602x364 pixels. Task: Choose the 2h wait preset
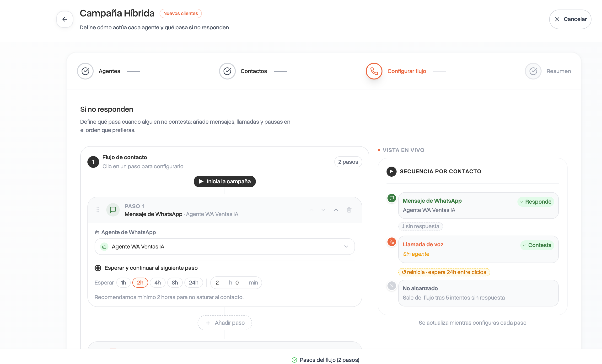[140, 283]
